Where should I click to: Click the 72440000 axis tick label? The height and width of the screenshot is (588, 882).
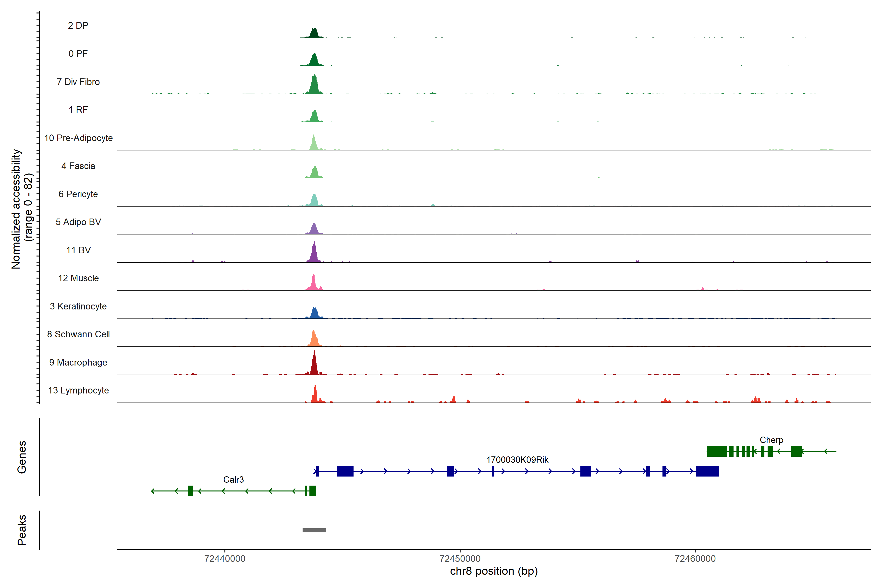225,558
